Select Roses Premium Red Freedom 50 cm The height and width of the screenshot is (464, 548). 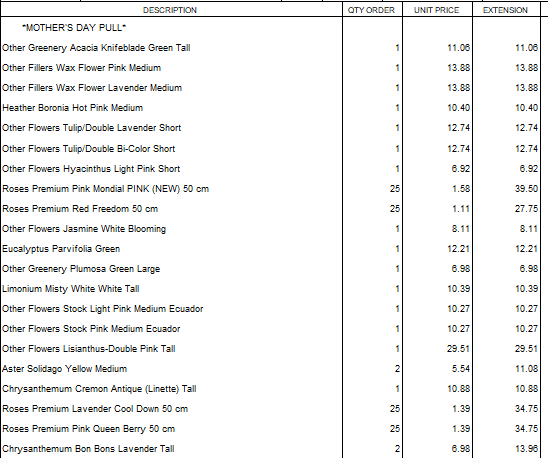pyautogui.click(x=80, y=209)
